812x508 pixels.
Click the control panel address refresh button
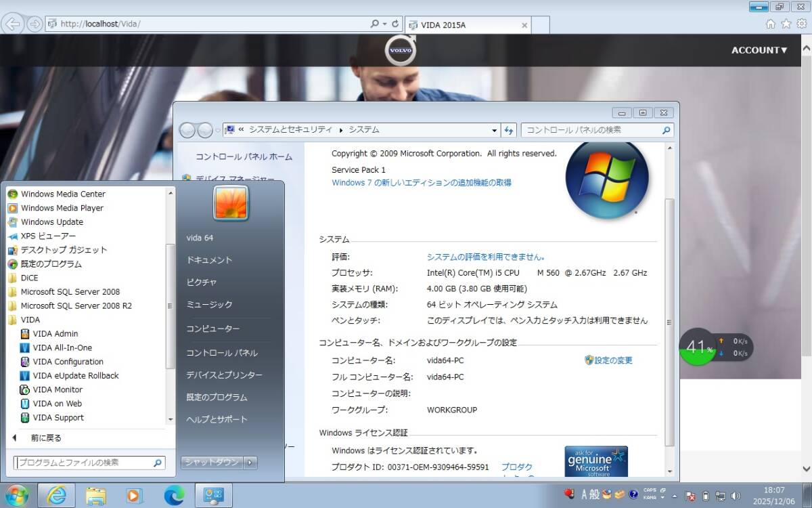[x=509, y=130]
